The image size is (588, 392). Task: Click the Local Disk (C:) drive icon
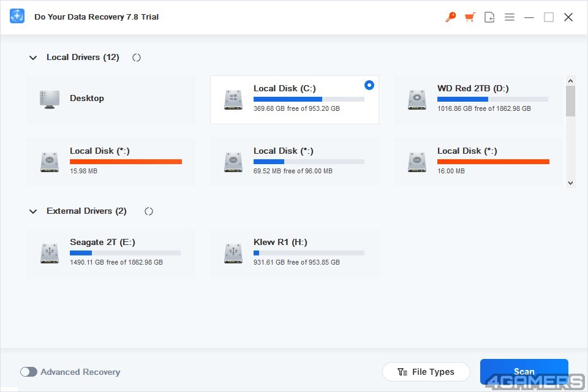coord(233,100)
